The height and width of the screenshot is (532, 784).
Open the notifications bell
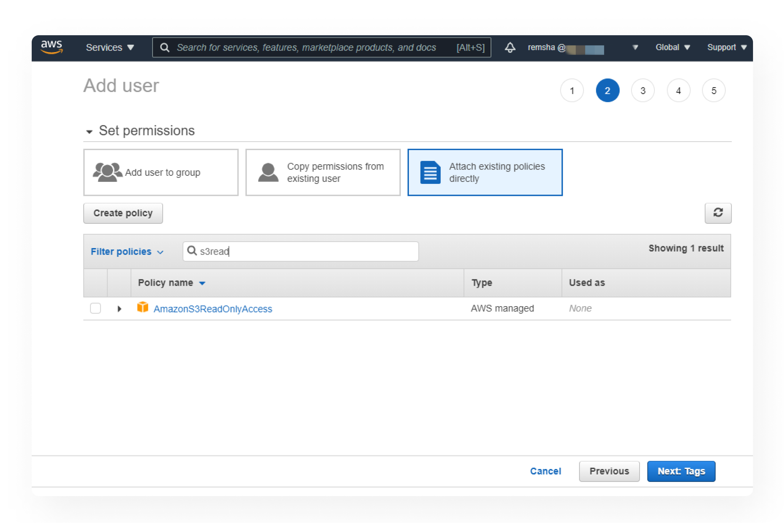510,47
